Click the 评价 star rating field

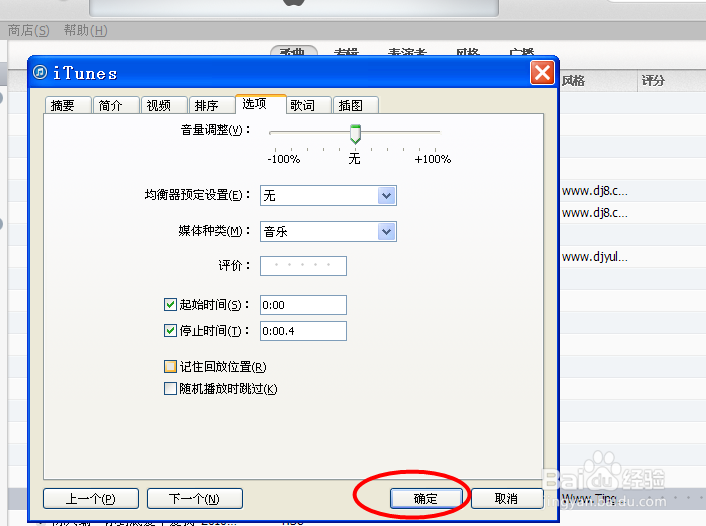pos(303,266)
